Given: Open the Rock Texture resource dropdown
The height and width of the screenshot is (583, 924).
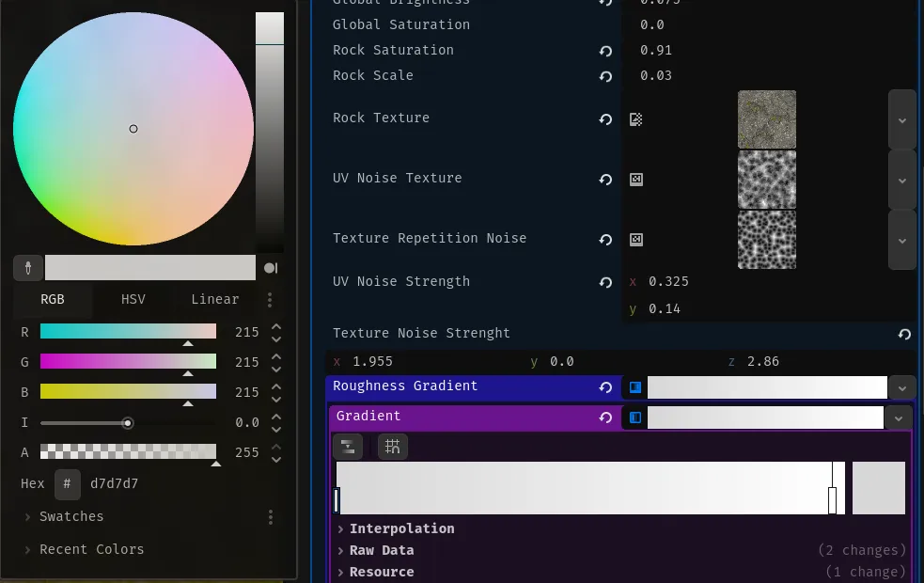Looking at the screenshot, I should 901,120.
